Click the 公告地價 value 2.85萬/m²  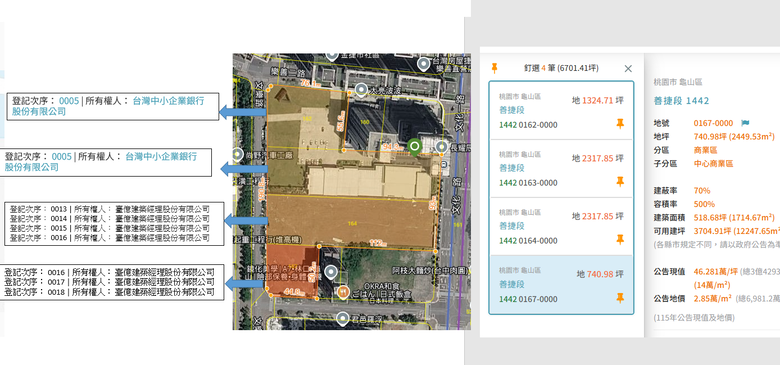click(713, 298)
